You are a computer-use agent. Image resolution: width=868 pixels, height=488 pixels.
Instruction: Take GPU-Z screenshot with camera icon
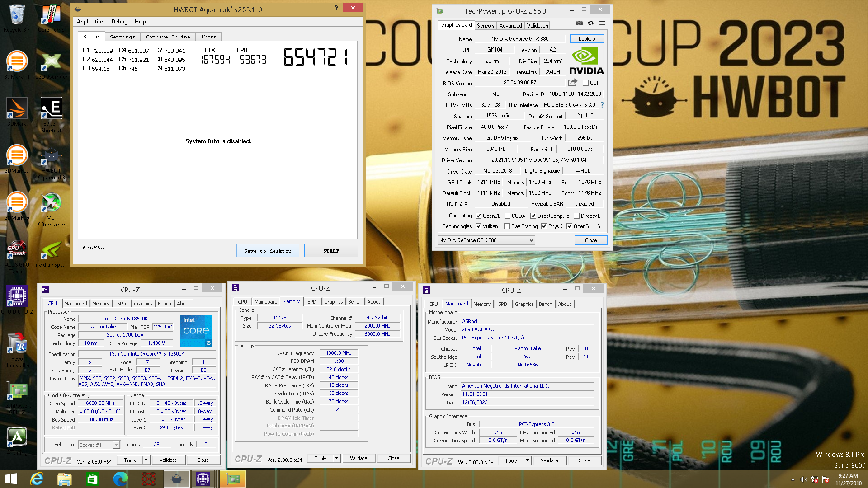(x=579, y=23)
